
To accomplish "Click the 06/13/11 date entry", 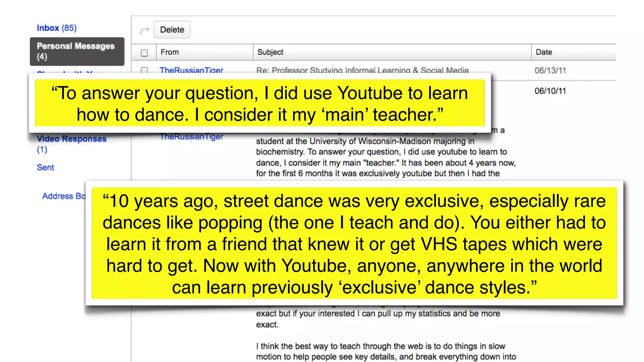I will pyautogui.click(x=550, y=70).
